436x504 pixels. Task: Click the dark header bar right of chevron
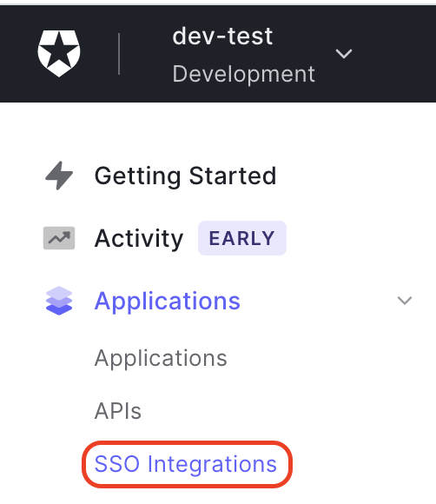click(394, 54)
